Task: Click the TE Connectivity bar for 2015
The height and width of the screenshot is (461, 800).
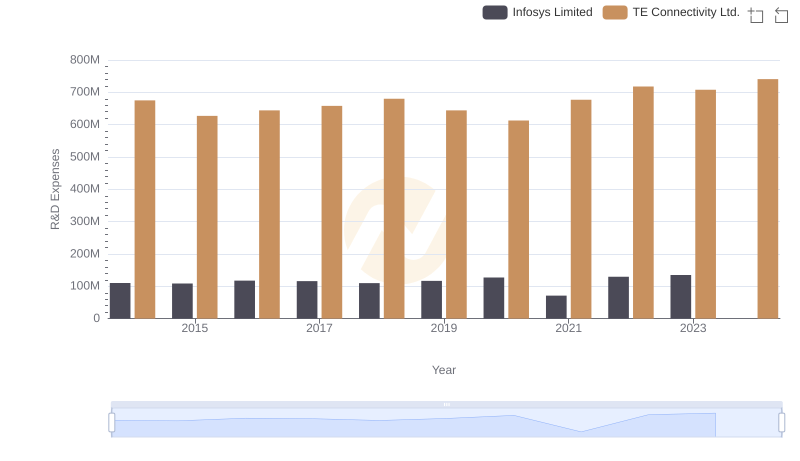Action: coord(207,217)
